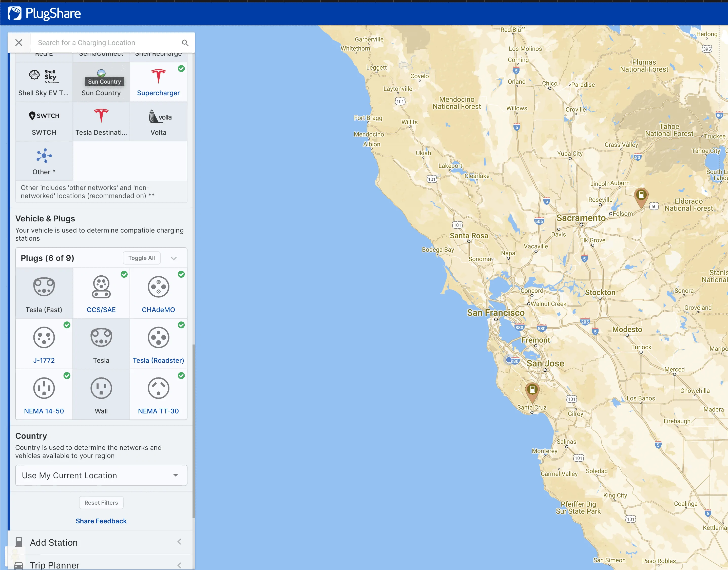Click the Fort Bragg map label

click(368, 118)
